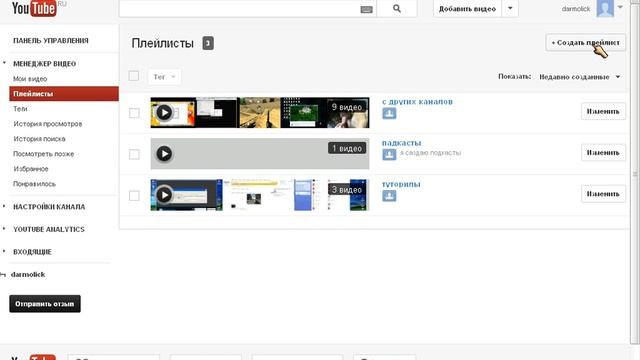
Task: Click 'darmolick' channel link in sidebar
Action: [x=28, y=274]
